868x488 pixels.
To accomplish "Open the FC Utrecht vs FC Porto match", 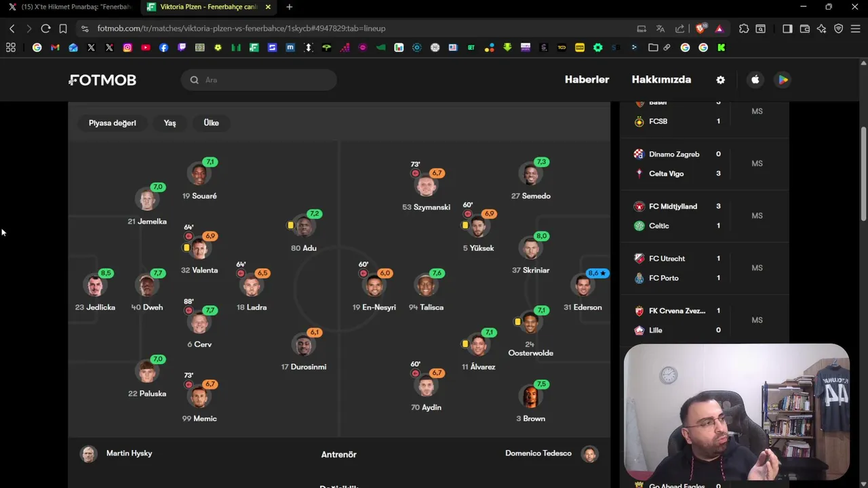I will click(704, 268).
